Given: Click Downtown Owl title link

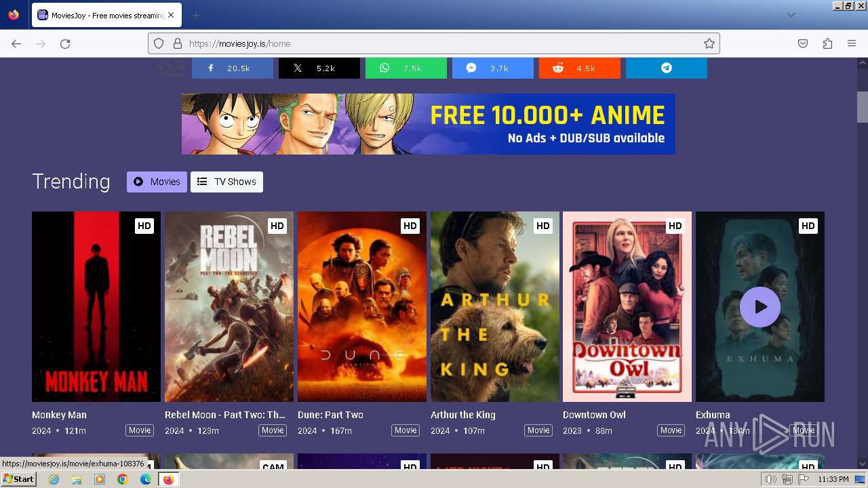Looking at the screenshot, I should tap(594, 415).
